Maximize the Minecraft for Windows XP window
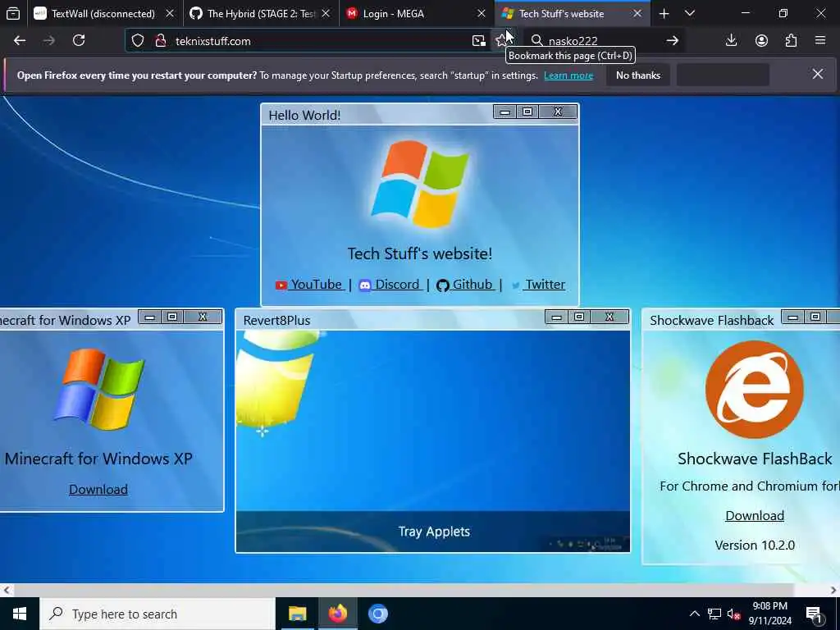The image size is (840, 630). coord(172,317)
